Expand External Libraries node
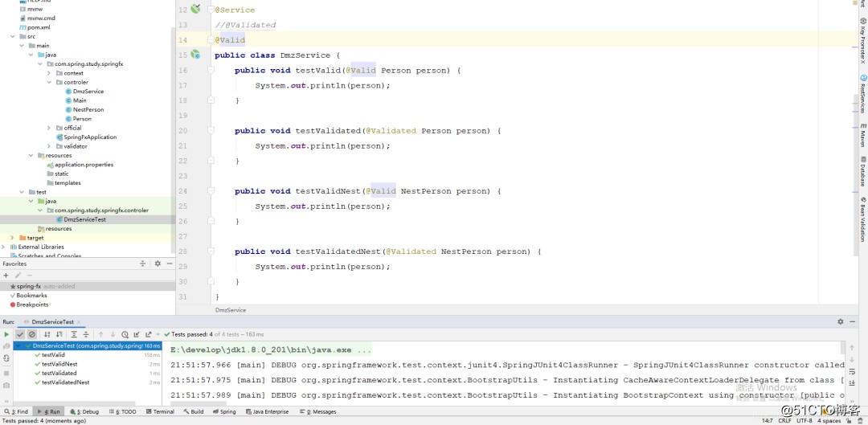This screenshot has height=425, width=868. coord(4,247)
